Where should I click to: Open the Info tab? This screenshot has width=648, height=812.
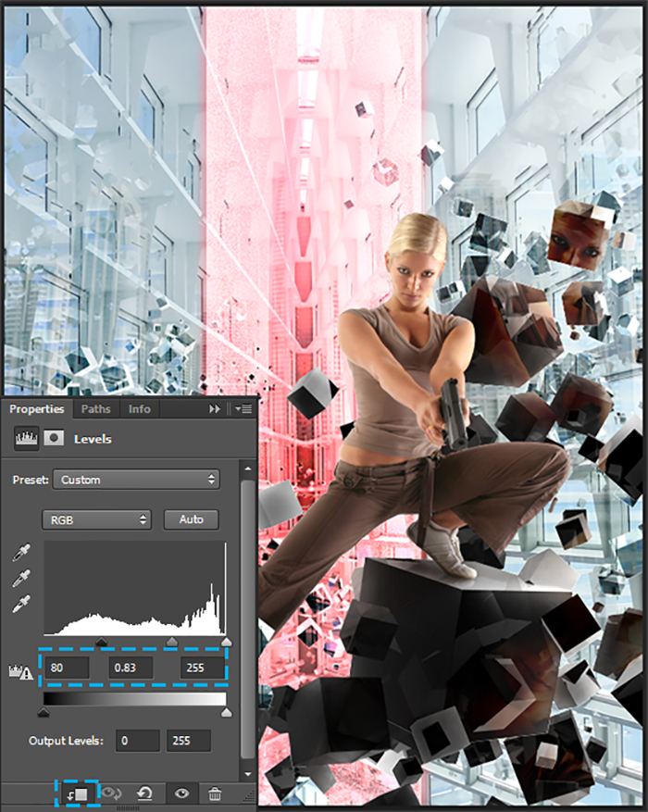(139, 409)
